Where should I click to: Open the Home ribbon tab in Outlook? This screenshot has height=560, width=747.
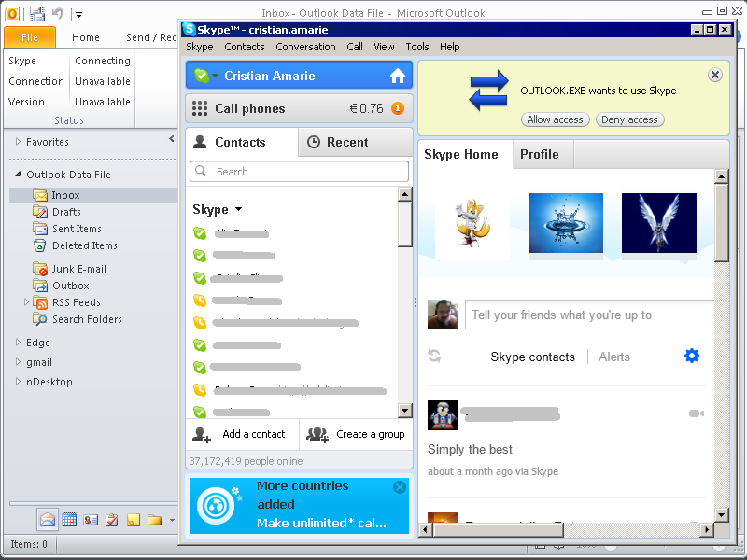(x=86, y=37)
